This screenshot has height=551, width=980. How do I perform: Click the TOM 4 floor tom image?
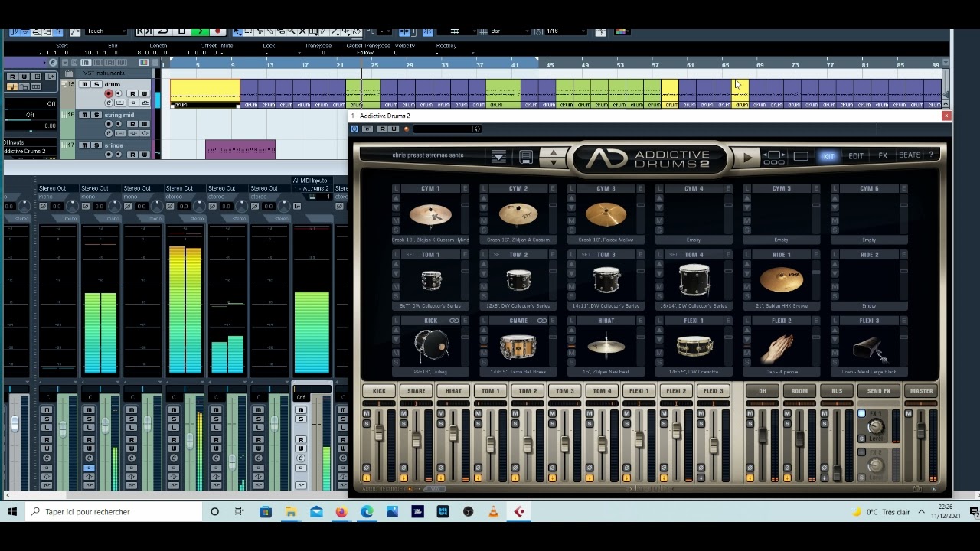click(694, 280)
